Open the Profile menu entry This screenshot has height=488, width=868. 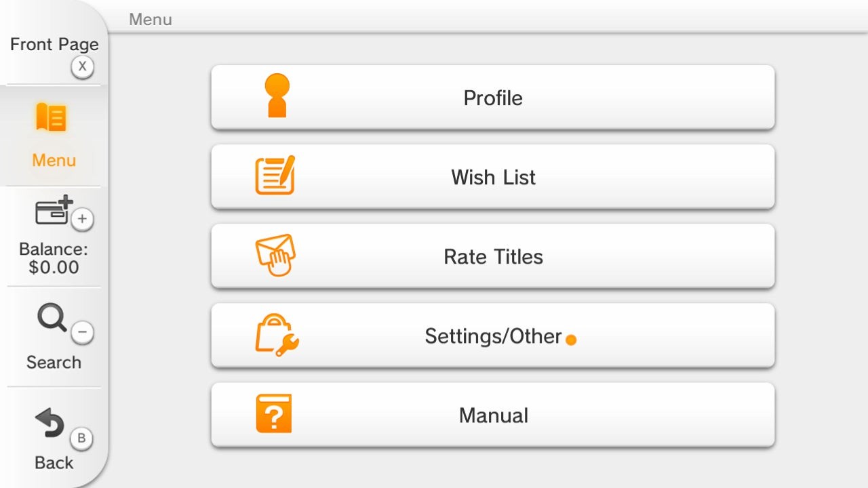pyautogui.click(x=493, y=98)
